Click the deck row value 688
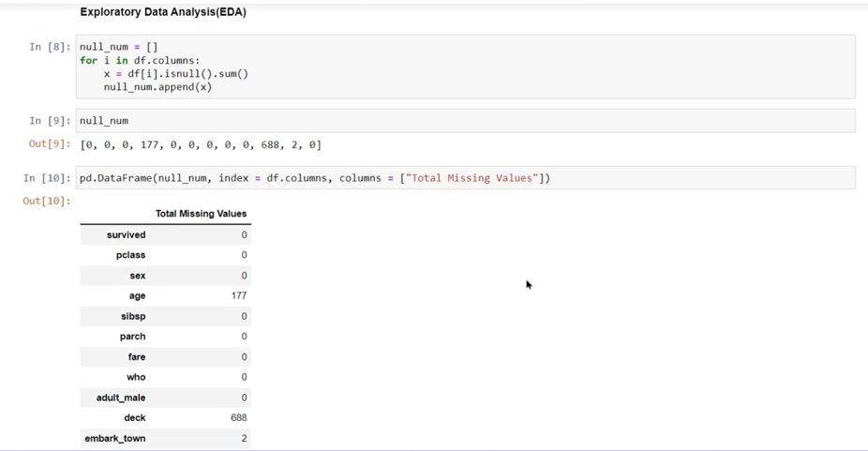 coord(238,418)
